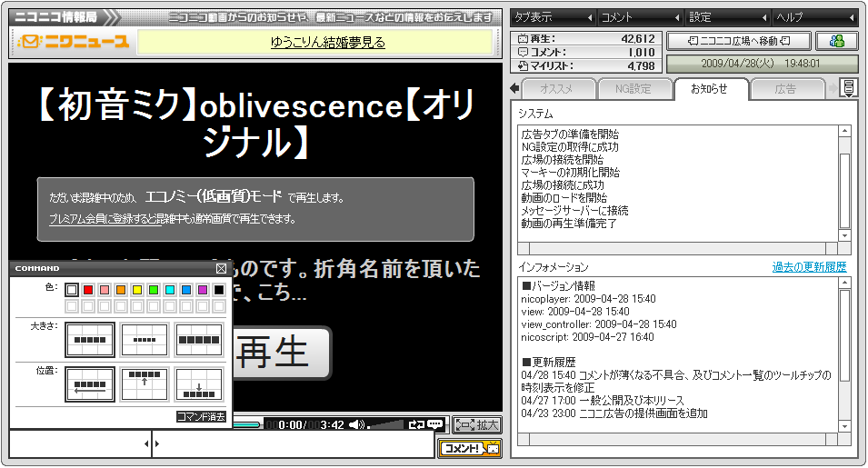
Task: Click information box scrollbar down arrow
Action: click(844, 426)
